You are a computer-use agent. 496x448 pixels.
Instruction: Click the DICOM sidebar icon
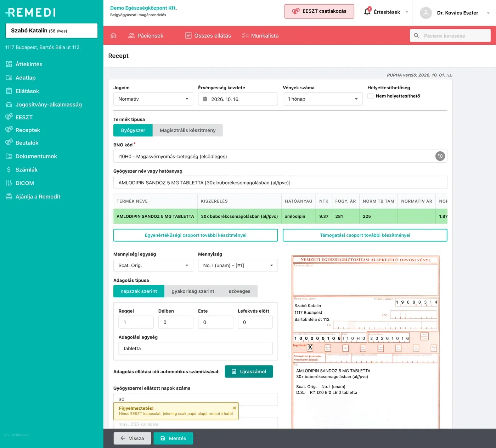tap(9, 183)
